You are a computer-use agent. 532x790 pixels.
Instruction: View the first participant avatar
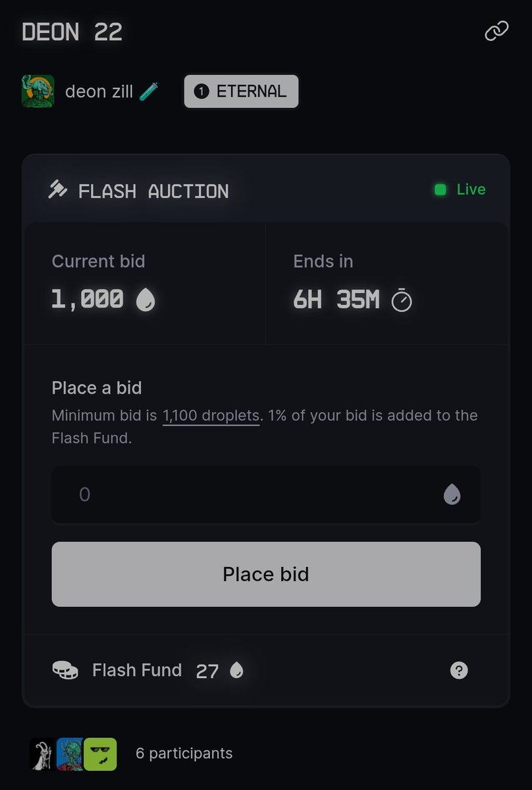tap(43, 754)
